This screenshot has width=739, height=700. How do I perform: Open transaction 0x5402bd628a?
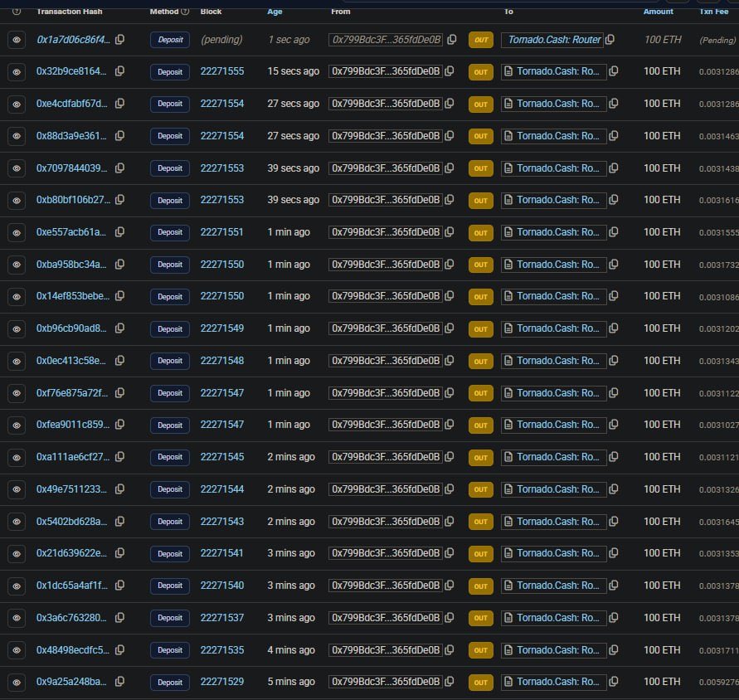[71, 522]
